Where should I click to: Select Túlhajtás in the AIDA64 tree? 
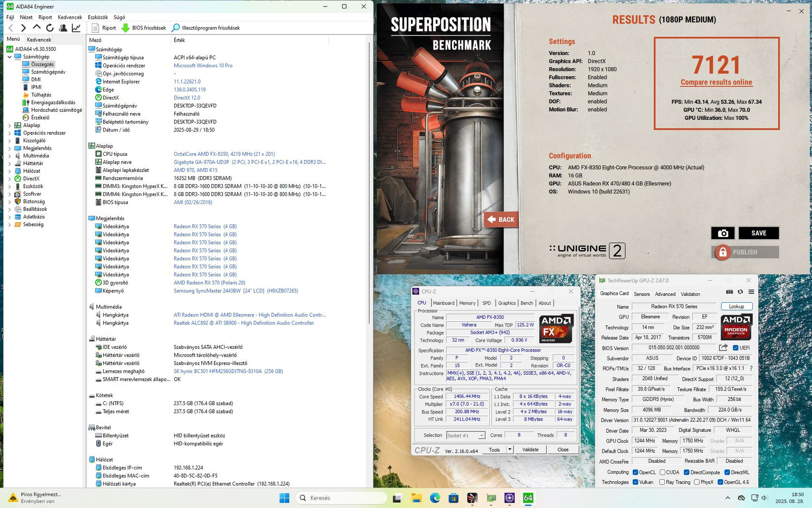(41, 95)
